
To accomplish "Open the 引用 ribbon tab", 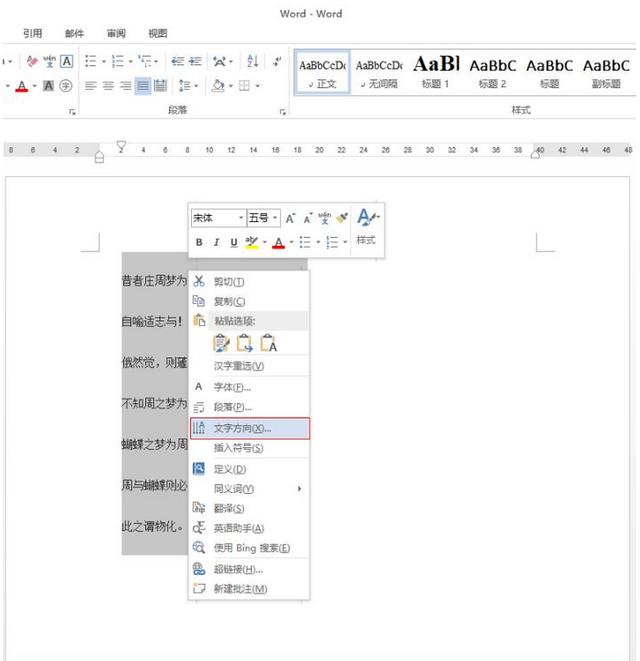I will [32, 33].
